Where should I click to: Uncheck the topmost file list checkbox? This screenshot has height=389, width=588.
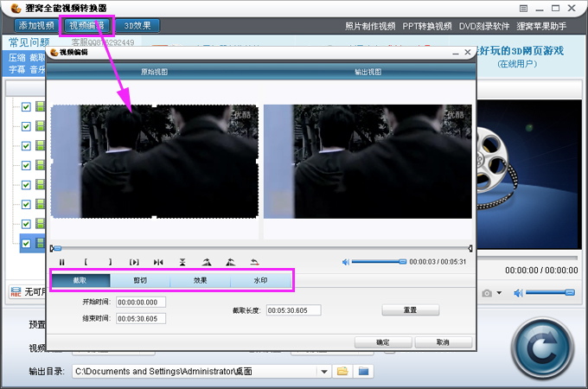(26, 107)
